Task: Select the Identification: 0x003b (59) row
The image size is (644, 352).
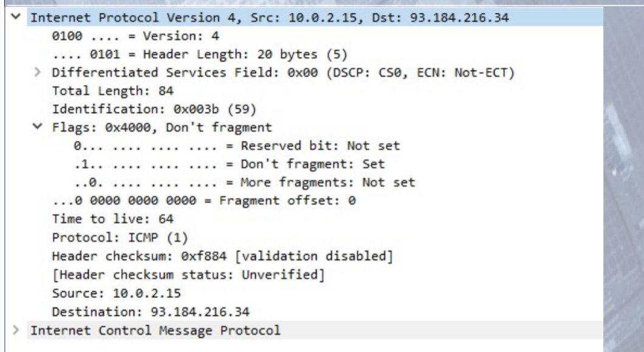Action: click(154, 109)
